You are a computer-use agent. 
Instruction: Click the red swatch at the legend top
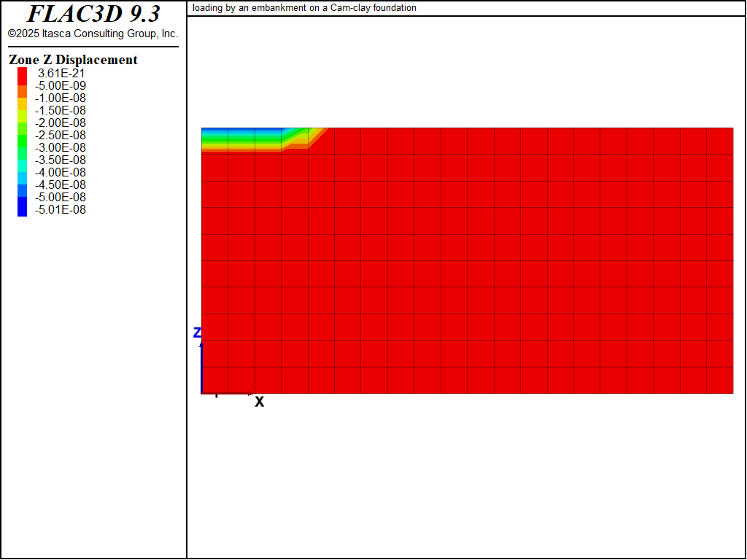(x=22, y=73)
